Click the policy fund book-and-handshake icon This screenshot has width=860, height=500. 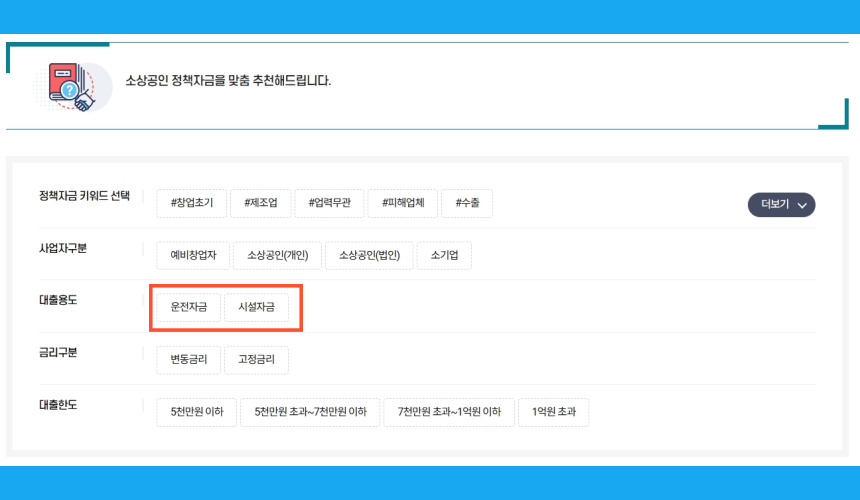tap(74, 87)
